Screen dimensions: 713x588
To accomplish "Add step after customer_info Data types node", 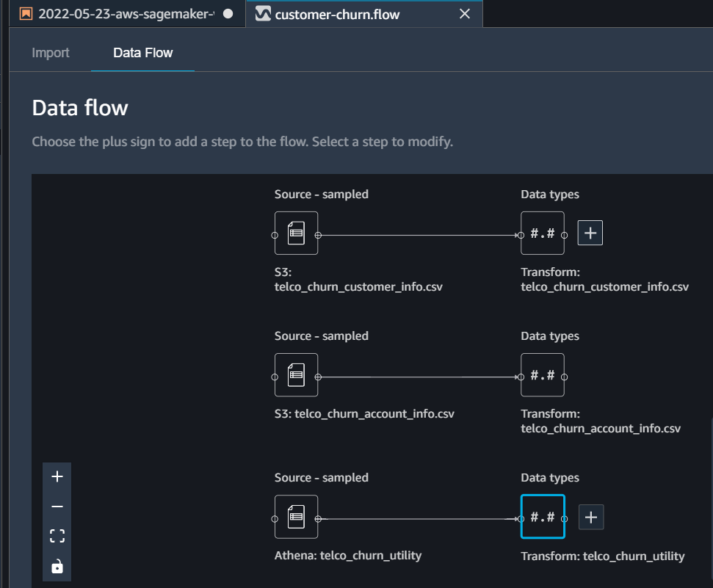I will click(x=590, y=233).
